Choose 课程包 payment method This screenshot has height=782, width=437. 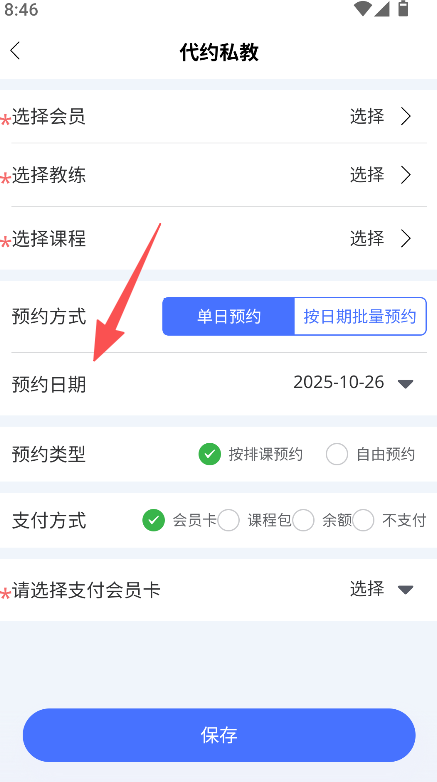[229, 521]
